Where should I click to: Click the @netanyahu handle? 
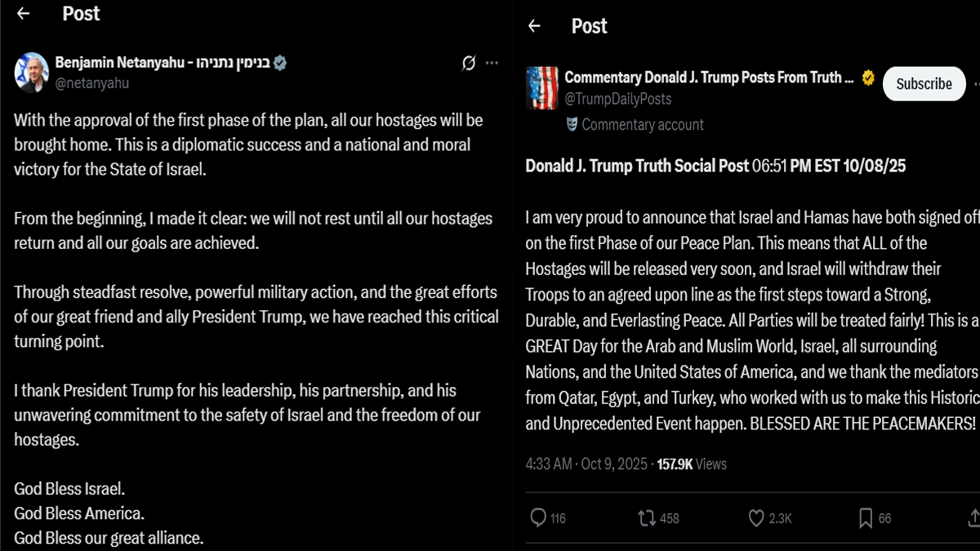[x=91, y=82]
